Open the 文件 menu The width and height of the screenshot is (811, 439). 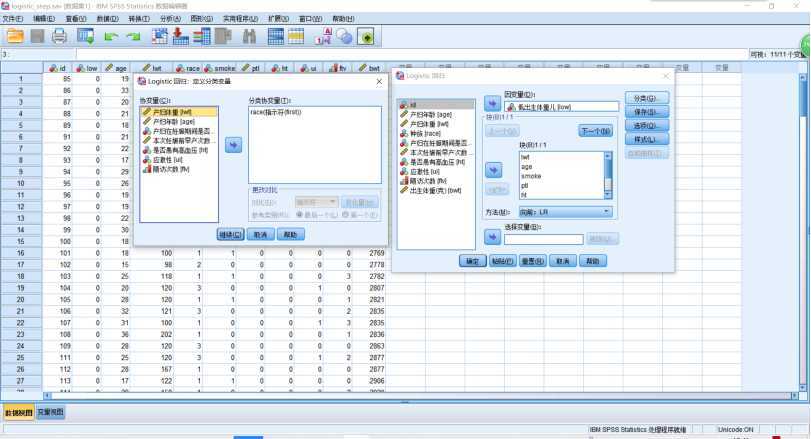[x=13, y=19]
